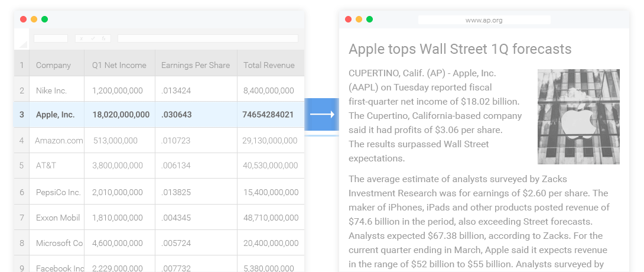Click Nike Inc. cell in Company column
The image size is (644, 272).
coord(51,90)
